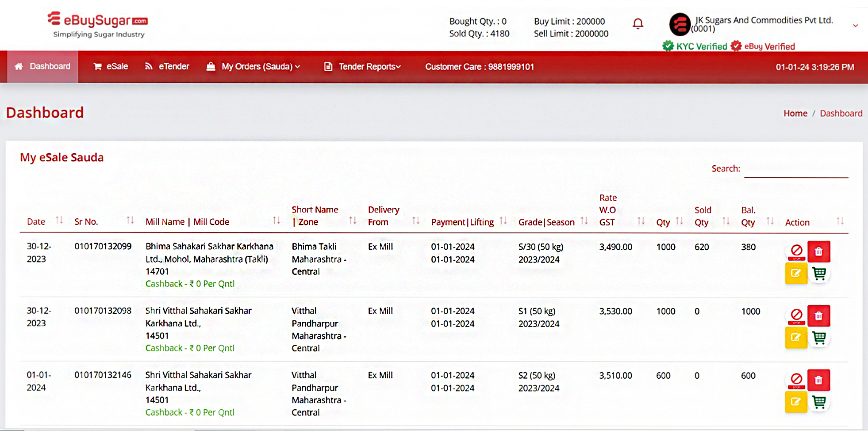Expand Tender Reports menu

(362, 67)
